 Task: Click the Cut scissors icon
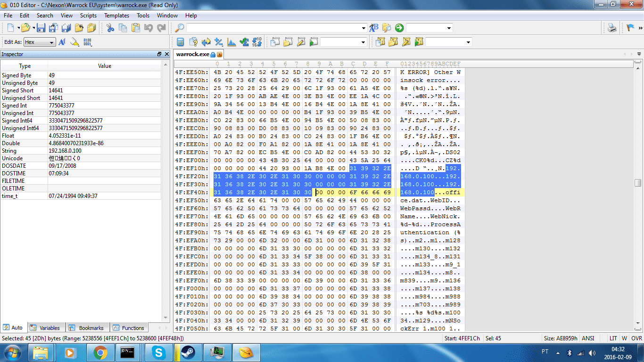(x=110, y=28)
